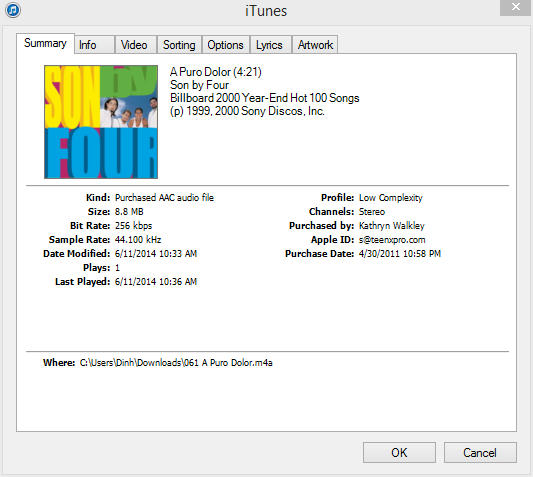Click the Purchase Date value 4/30/2011 10:58 PM
The height and width of the screenshot is (477, 533).
click(400, 253)
